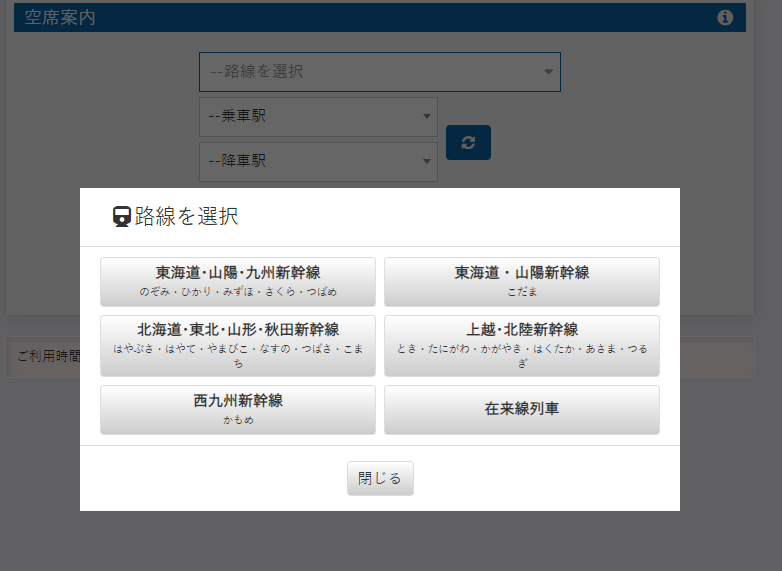Click the info icon in the 空席案内 header

(x=726, y=18)
